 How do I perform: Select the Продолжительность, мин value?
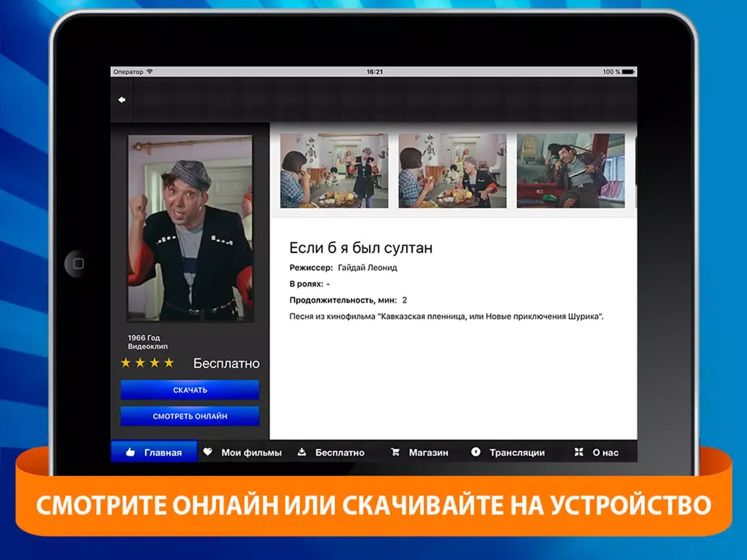pyautogui.click(x=404, y=300)
